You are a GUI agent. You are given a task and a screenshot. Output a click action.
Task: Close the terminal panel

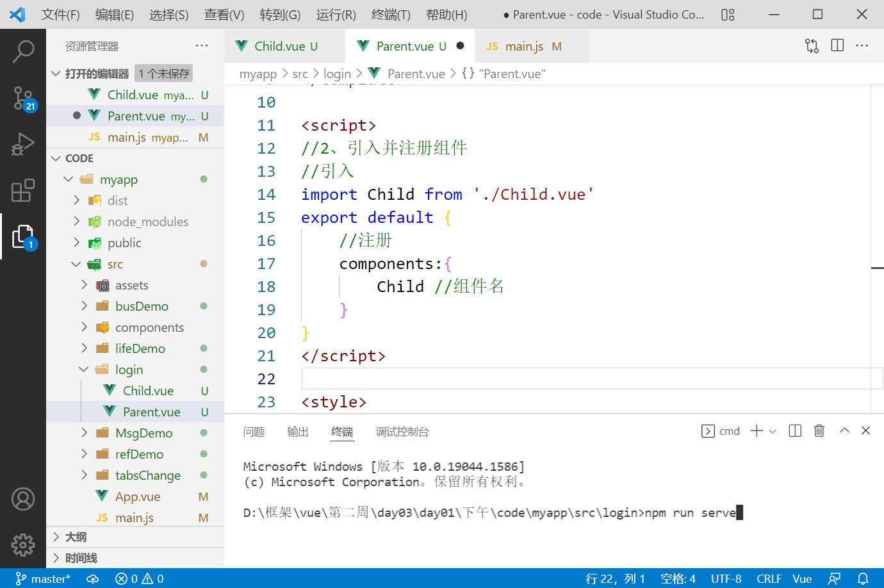(x=865, y=431)
